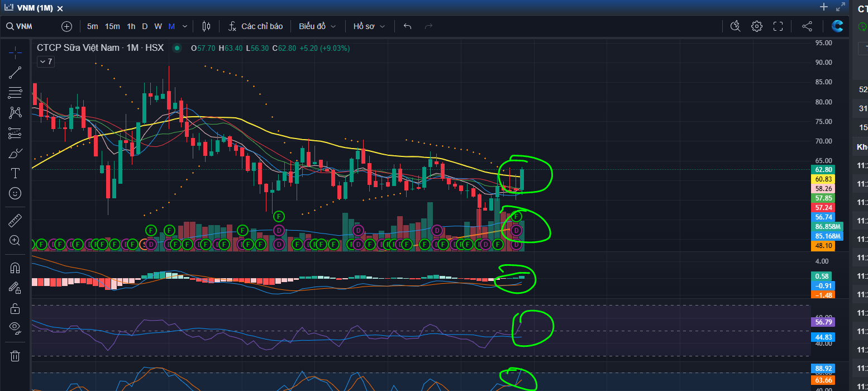Click the blue C logo icon

click(837, 26)
